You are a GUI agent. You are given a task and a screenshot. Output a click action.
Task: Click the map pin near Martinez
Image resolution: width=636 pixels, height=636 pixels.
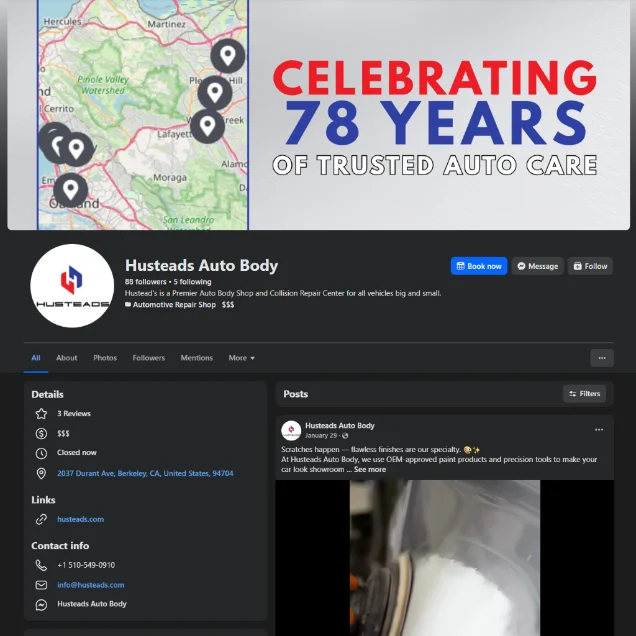click(x=228, y=56)
